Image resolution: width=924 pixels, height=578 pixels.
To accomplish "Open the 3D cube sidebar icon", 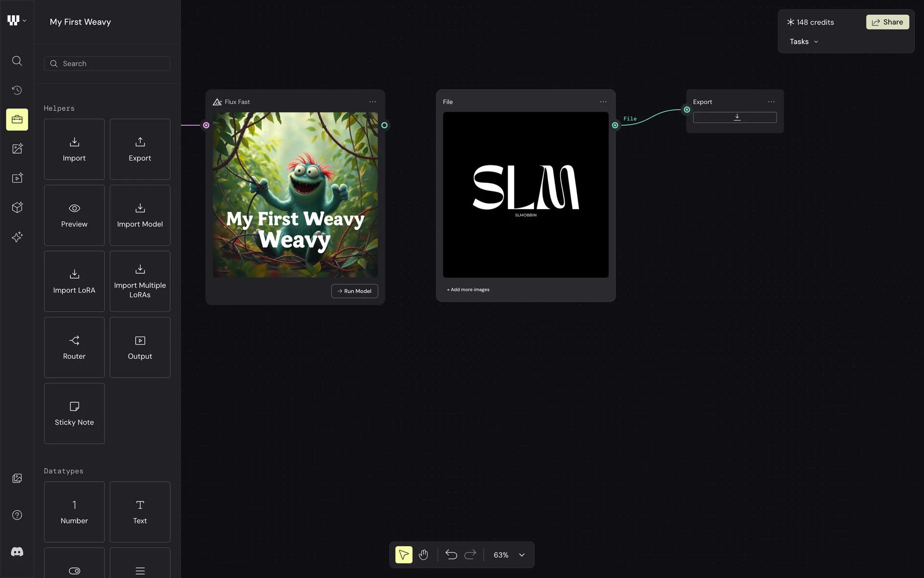I will [17, 208].
